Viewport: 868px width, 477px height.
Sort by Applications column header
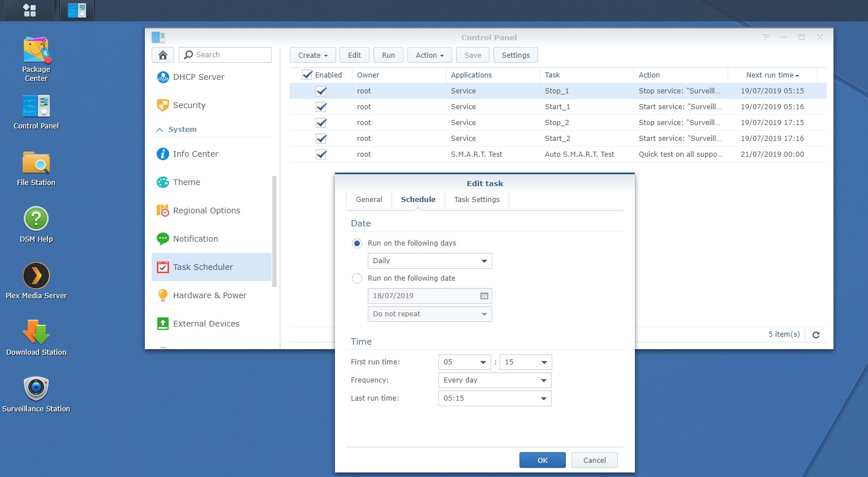(493, 75)
